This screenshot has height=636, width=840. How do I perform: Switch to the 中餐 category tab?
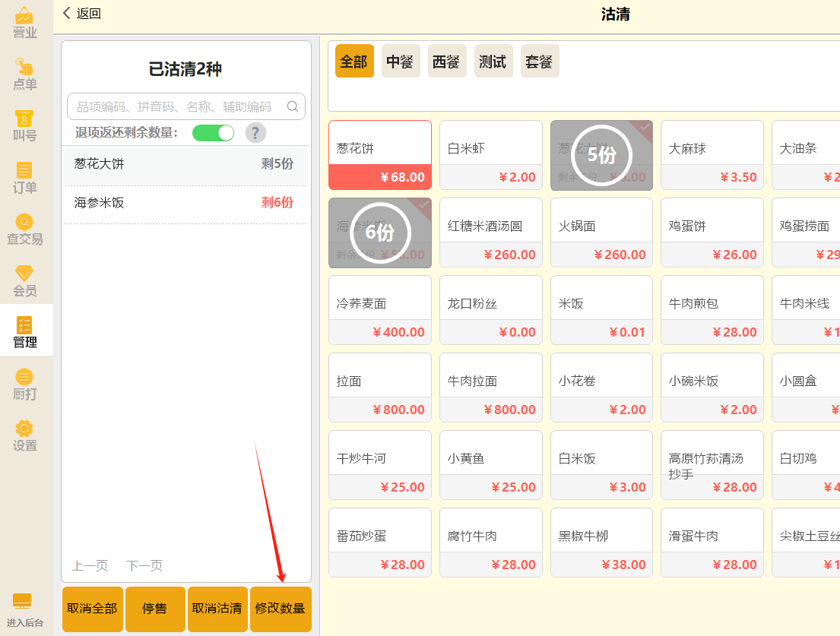click(x=400, y=61)
